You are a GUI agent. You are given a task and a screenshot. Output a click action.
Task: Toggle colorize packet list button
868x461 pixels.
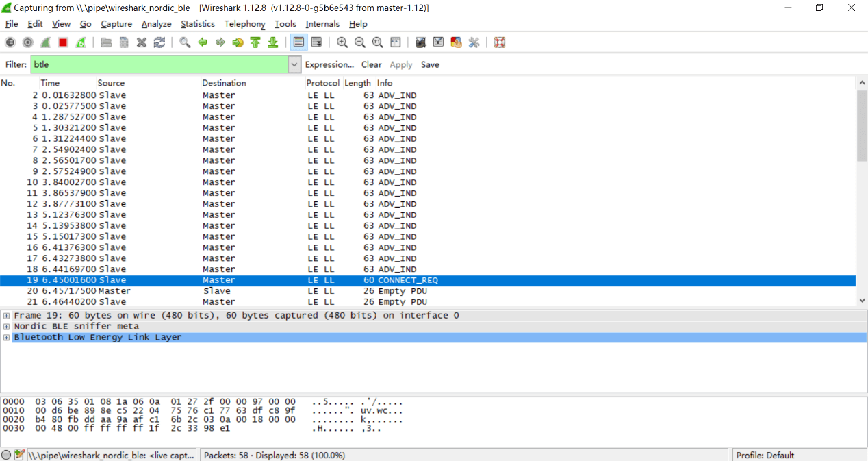click(x=298, y=42)
